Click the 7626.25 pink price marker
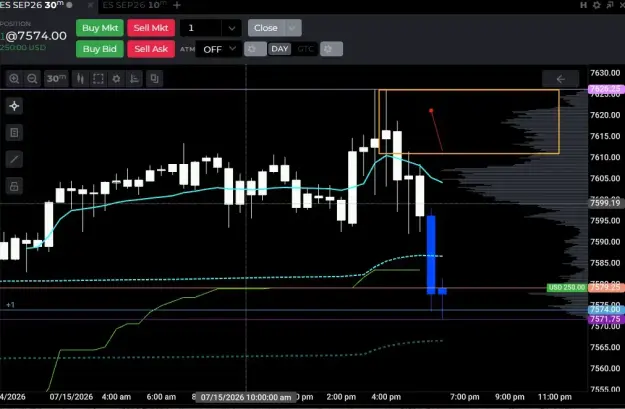This screenshot has height=409, width=625. 606,88
